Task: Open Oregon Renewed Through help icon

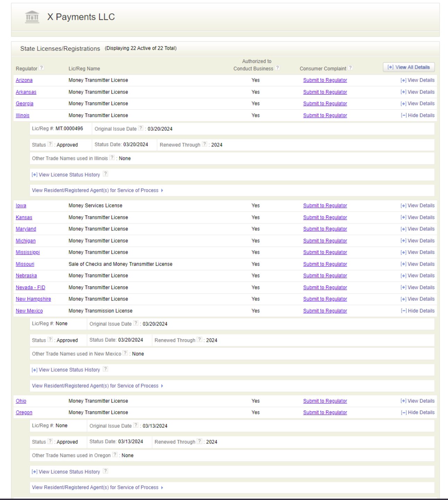Action: click(x=199, y=441)
